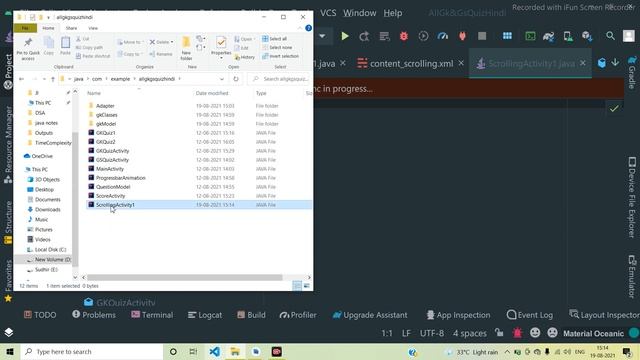Screen dimensions: 640x360
Task: Open File Explorer from taskbar
Action: (235, 351)
